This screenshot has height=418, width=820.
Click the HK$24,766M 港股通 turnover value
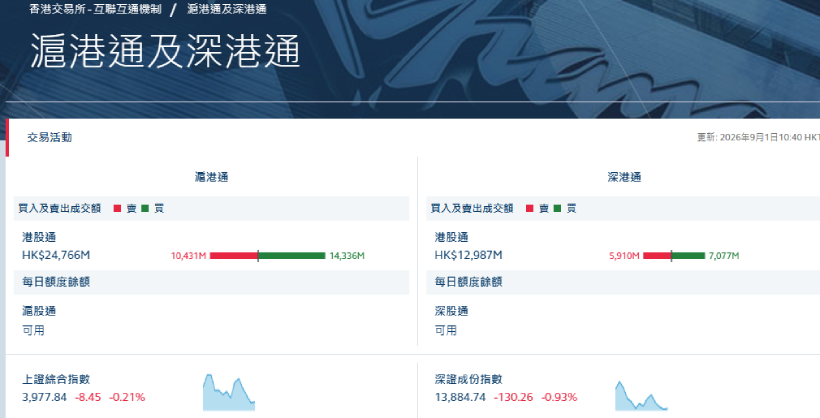tap(56, 255)
